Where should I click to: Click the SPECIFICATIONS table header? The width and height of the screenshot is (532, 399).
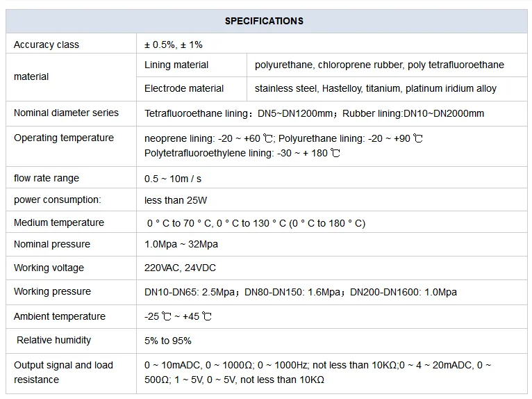264,21
